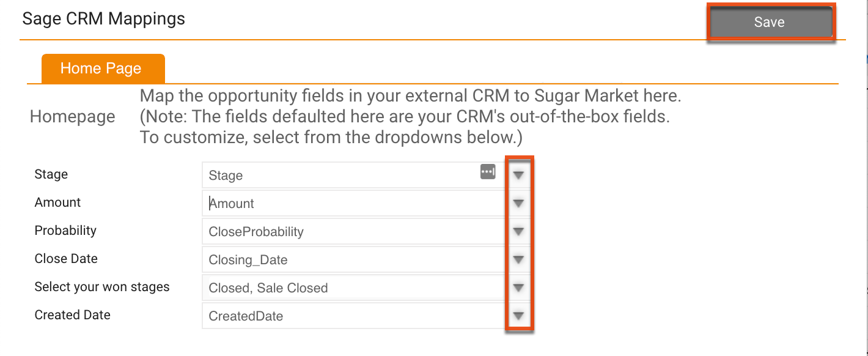
Task: Focus the Amount mapping field
Action: click(x=355, y=204)
